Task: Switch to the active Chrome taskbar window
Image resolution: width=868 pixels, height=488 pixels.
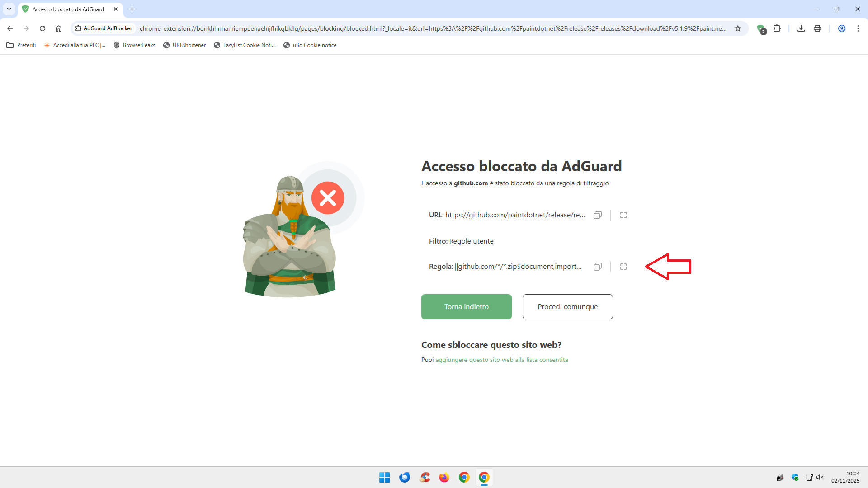Action: pos(484,477)
